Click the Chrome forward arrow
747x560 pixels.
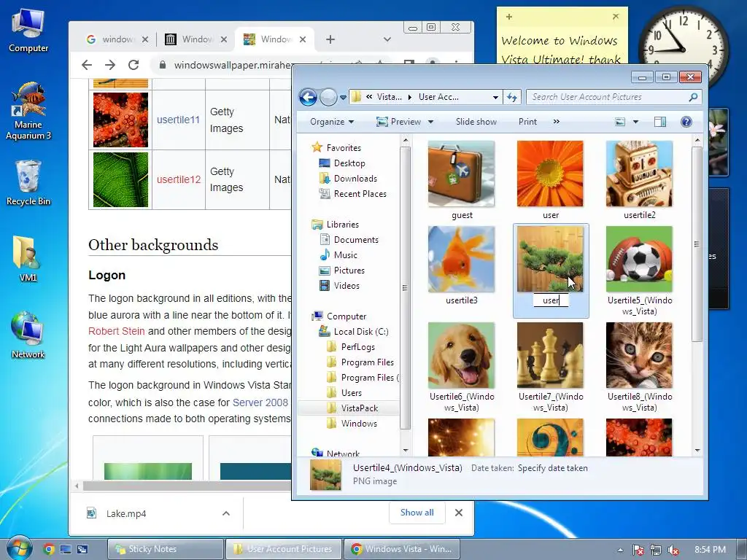click(x=110, y=65)
